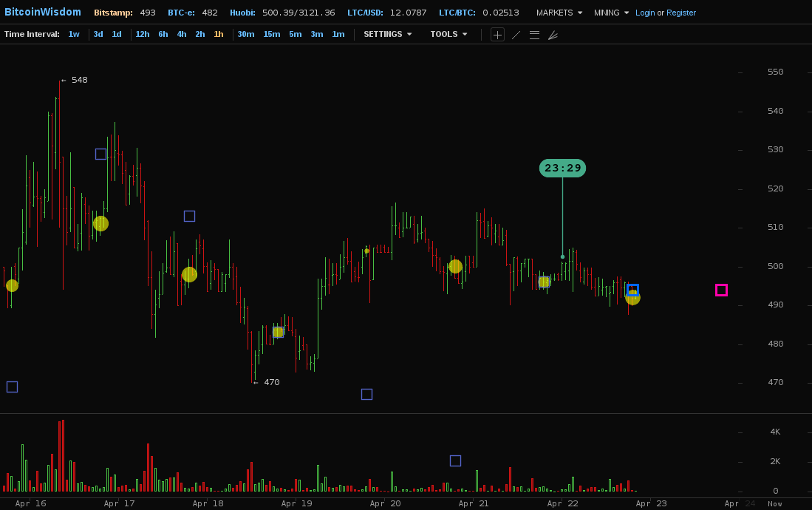This screenshot has height=510, width=812.
Task: Set the time interval to 1d
Action: click(x=117, y=34)
